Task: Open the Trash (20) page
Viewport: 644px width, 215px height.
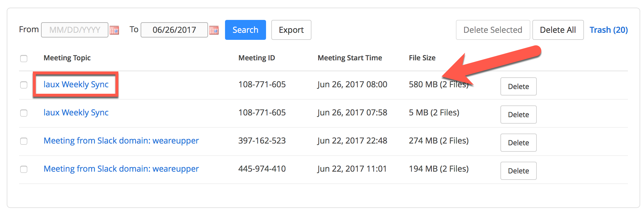Action: (x=608, y=30)
